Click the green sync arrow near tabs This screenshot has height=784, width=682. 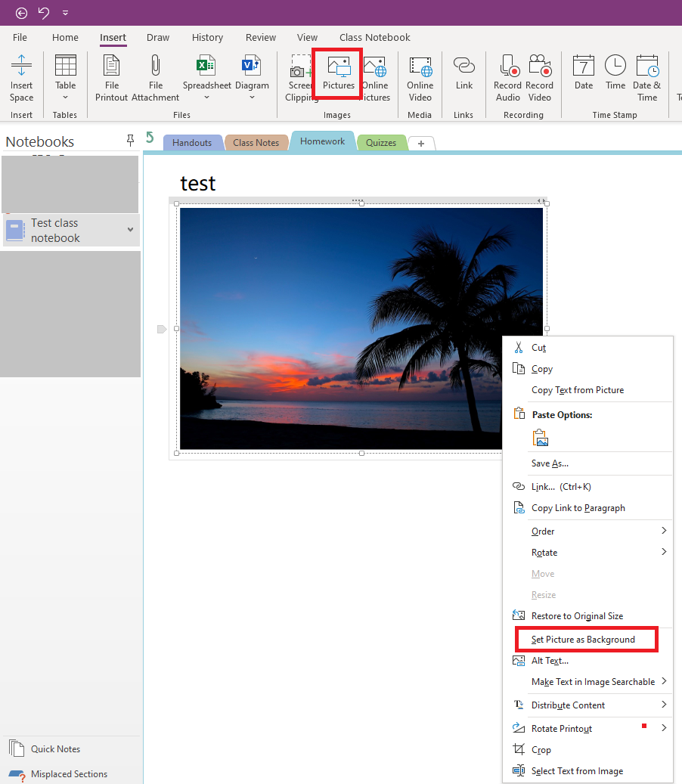pos(150,137)
